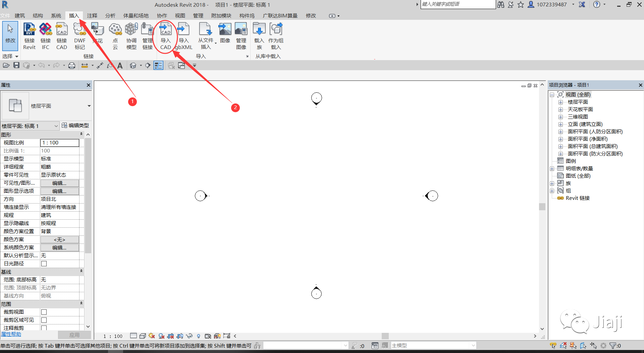Expand the Ceiling Plans (天花板平面) node
Image resolution: width=644 pixels, height=353 pixels.
[560, 109]
